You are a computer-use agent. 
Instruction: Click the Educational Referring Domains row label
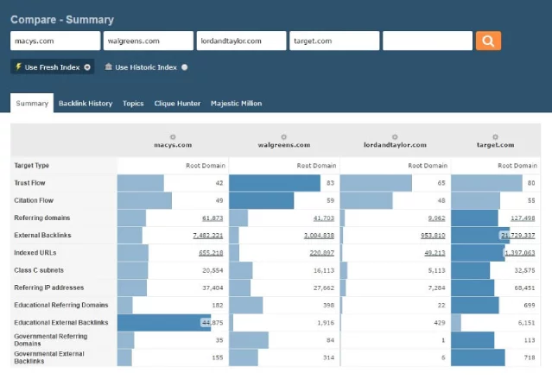[61, 305]
